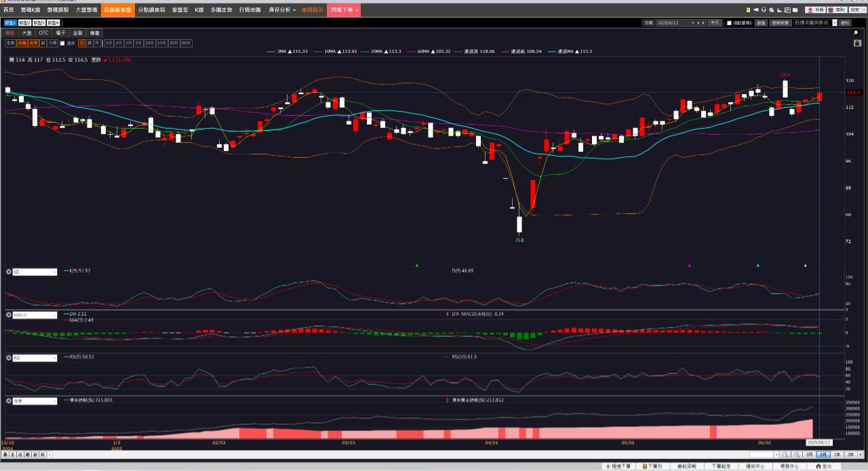Toggle the chart lock icon
Screen dimensions: 868x471
point(857,43)
